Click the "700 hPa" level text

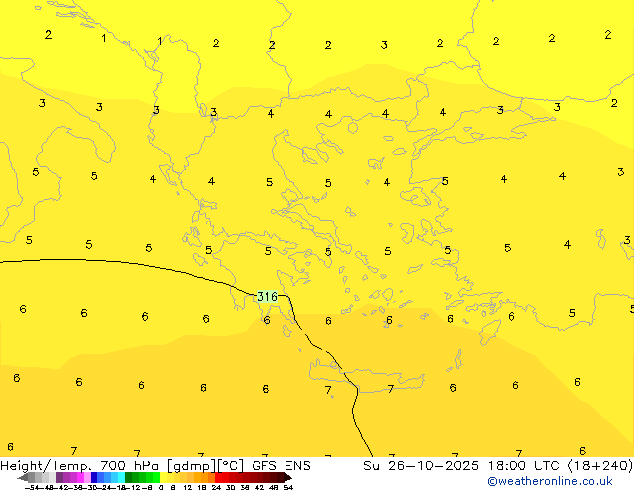129,466
